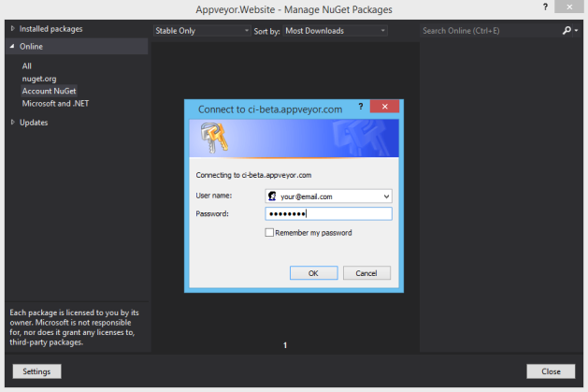Enable Remember my password checkbox
This screenshot has height=392, width=588.
pyautogui.click(x=269, y=233)
